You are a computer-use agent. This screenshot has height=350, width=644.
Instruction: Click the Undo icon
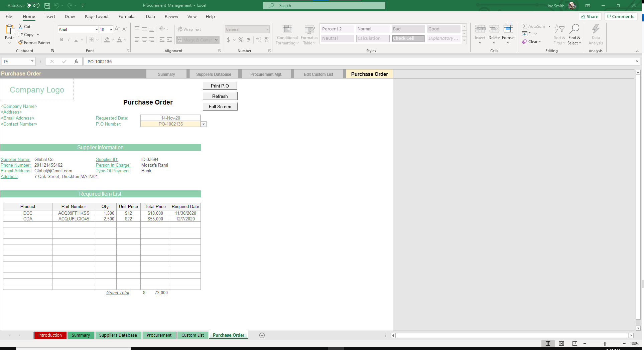click(x=57, y=6)
